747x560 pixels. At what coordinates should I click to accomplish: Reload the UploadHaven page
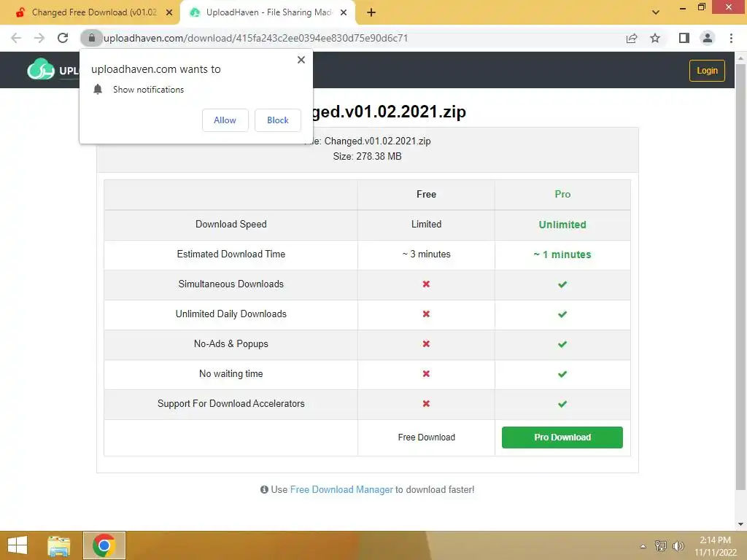point(63,38)
